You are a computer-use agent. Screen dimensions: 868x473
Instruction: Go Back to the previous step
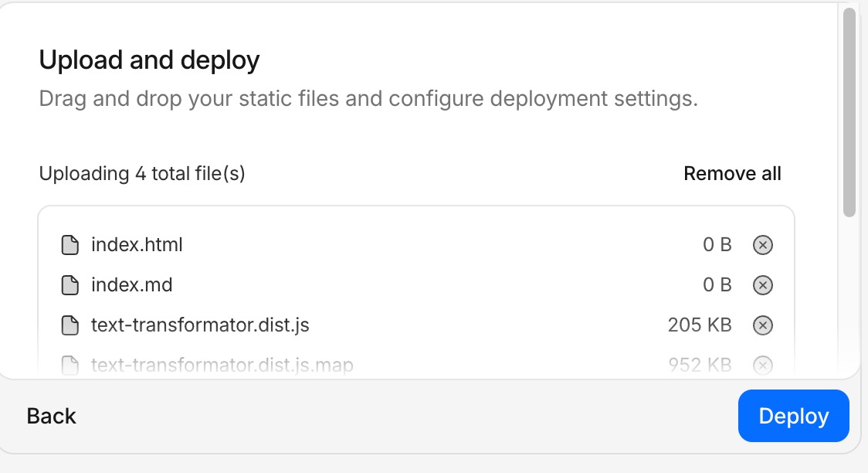(x=52, y=416)
